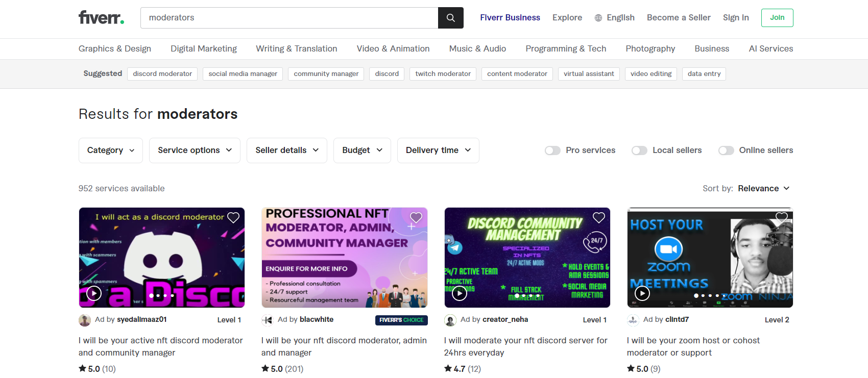Open clintd7 seller avatar
868x378 pixels.
pos(633,320)
